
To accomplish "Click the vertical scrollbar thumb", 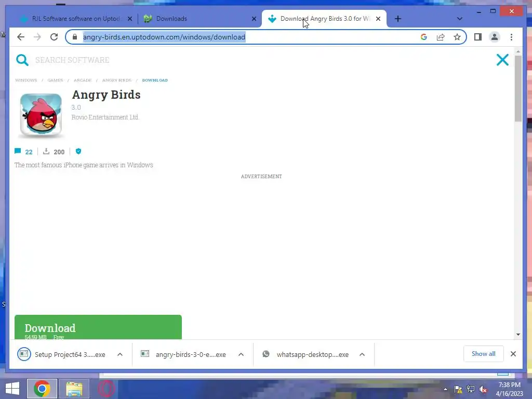I will pos(518,88).
